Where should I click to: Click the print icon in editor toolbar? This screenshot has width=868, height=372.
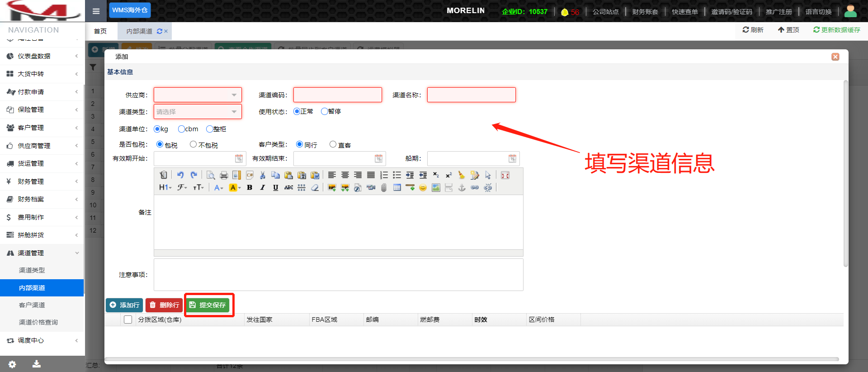pos(224,175)
